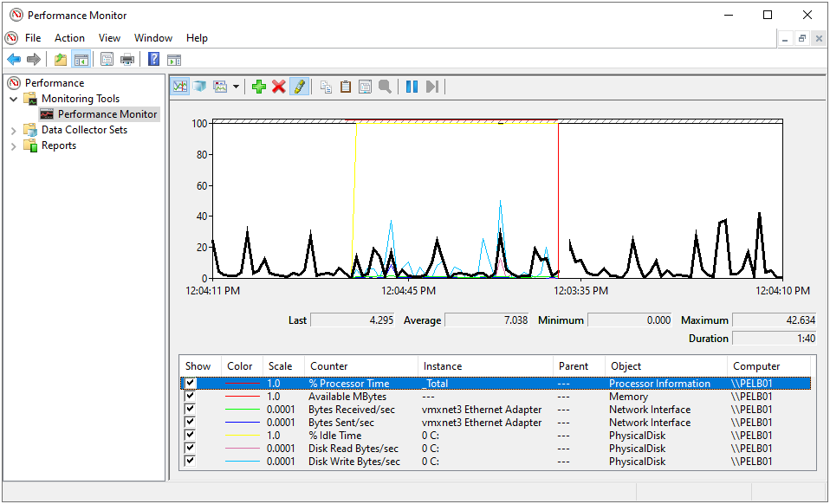
Task: Open Help with the blue question-mark icon
Action: pyautogui.click(x=153, y=59)
